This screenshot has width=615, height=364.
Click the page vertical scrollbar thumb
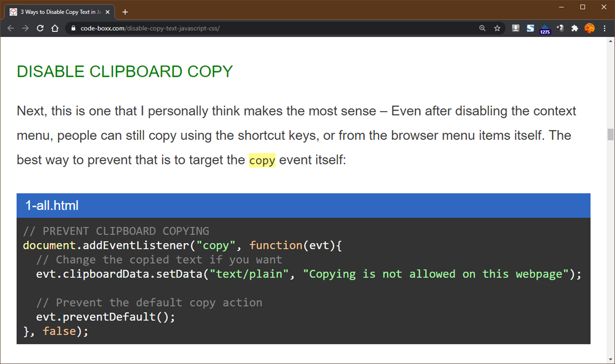(x=610, y=134)
